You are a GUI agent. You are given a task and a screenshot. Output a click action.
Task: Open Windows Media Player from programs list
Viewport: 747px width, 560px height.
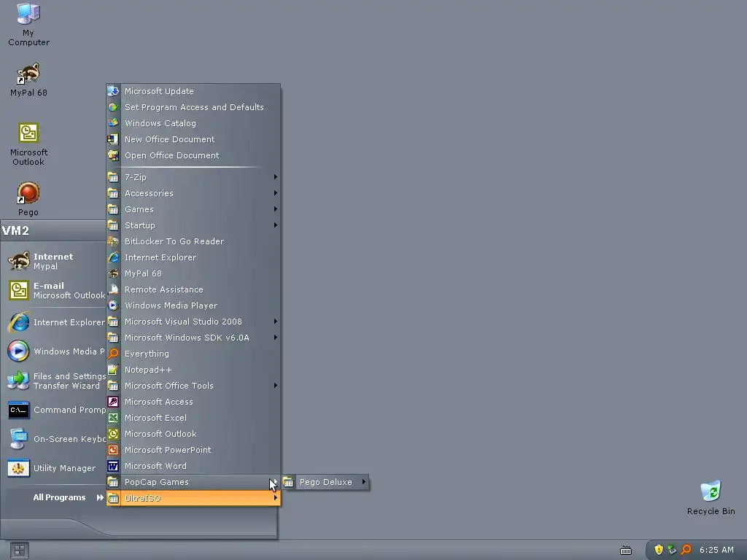pyautogui.click(x=193, y=306)
